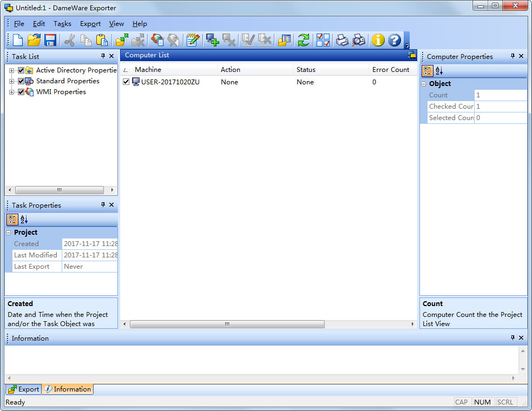Uncheck the USER-20171020ZU machine checkbox

(x=126, y=82)
